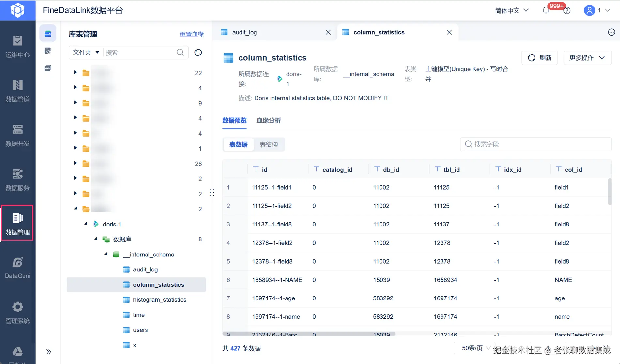
Task: Open the DataGeni sidebar section
Action: pos(18,268)
